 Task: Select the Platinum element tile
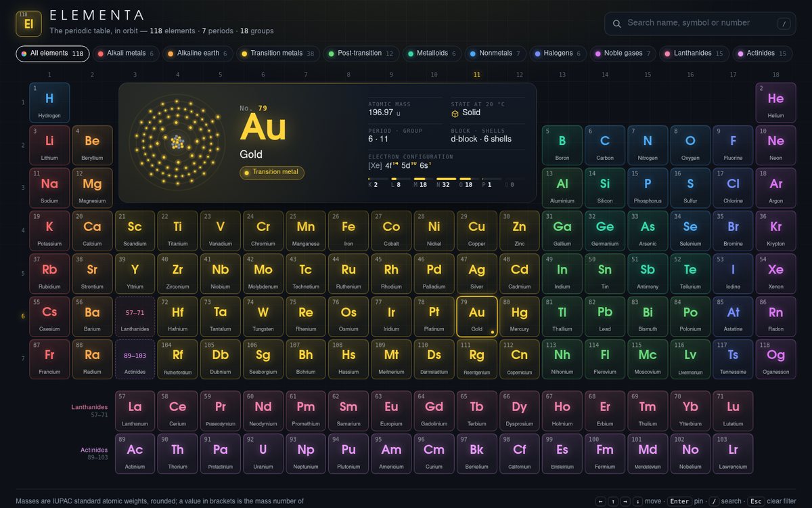(434, 316)
